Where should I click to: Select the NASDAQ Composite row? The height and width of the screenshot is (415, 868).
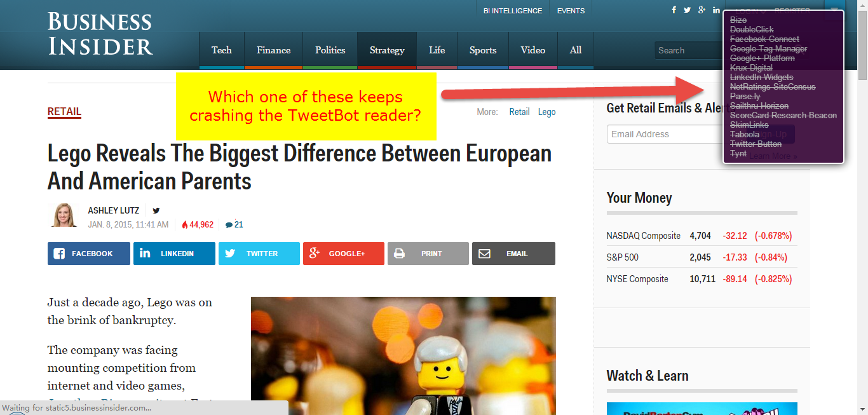tap(702, 236)
